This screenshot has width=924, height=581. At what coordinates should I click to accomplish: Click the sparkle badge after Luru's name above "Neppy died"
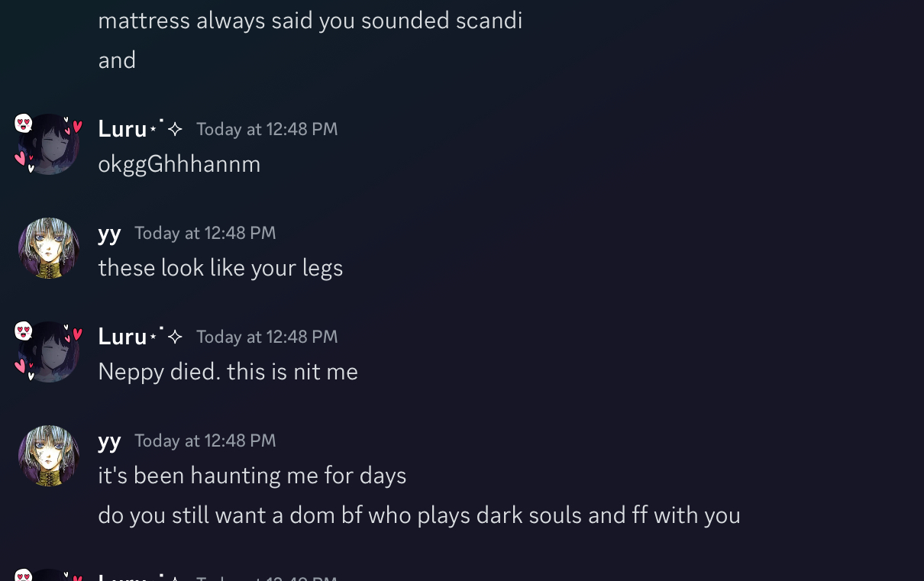pyautogui.click(x=175, y=337)
